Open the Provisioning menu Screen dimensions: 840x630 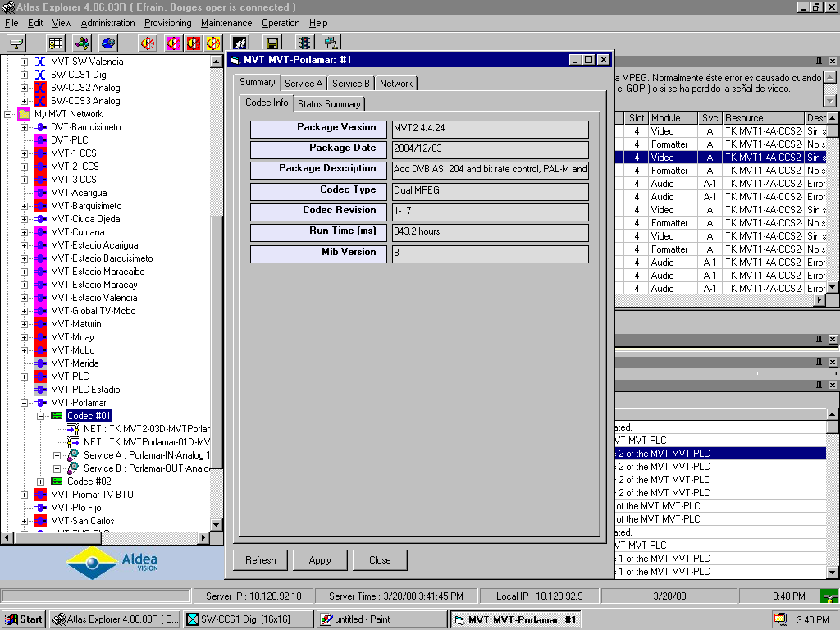(x=167, y=23)
